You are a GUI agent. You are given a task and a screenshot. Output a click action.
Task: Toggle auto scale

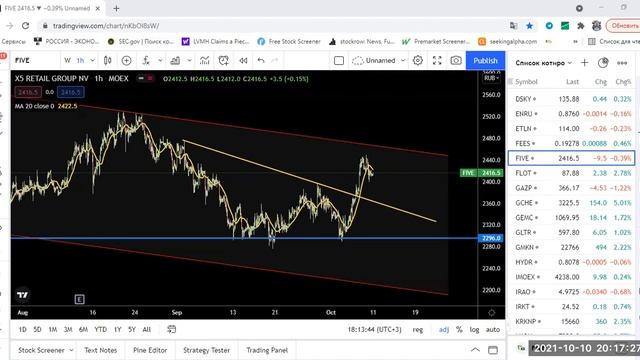[x=493, y=329]
